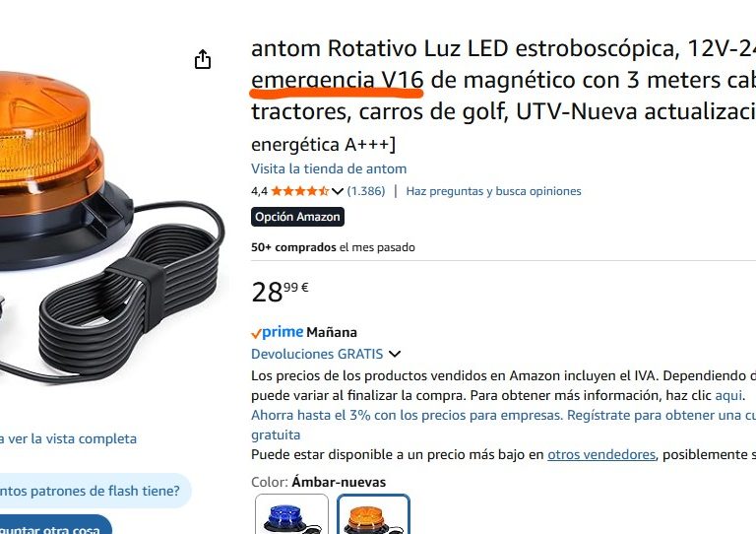This screenshot has width=756, height=534.
Task: Select the amber beacon color swatch
Action: click(x=373, y=514)
